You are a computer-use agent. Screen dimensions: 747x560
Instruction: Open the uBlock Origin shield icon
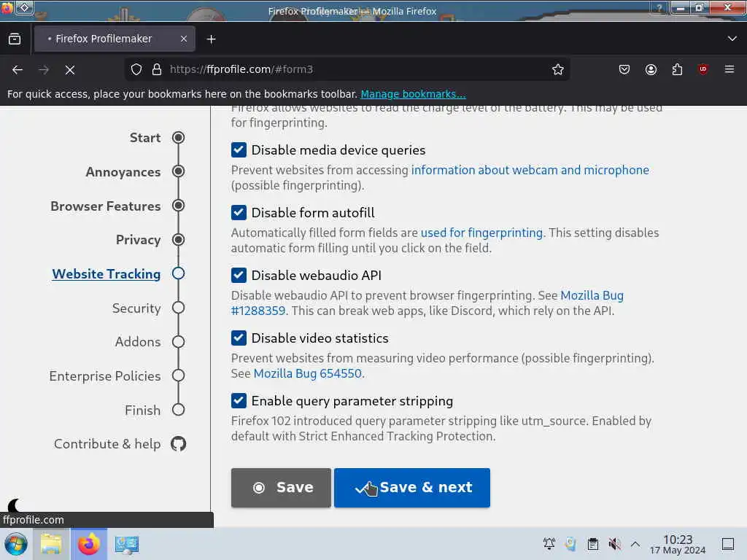pyautogui.click(x=703, y=69)
